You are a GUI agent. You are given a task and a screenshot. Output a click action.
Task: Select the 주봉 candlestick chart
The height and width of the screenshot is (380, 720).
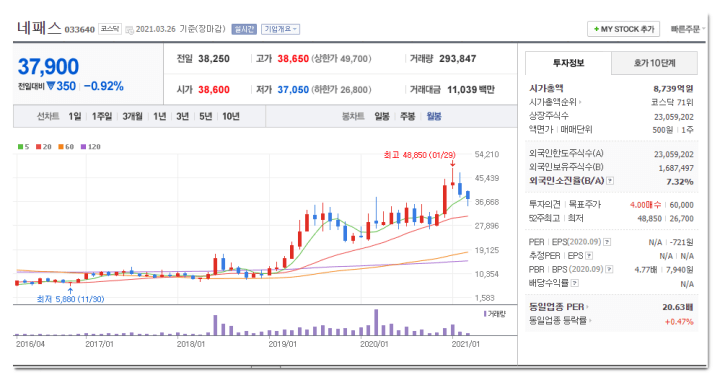point(407,117)
